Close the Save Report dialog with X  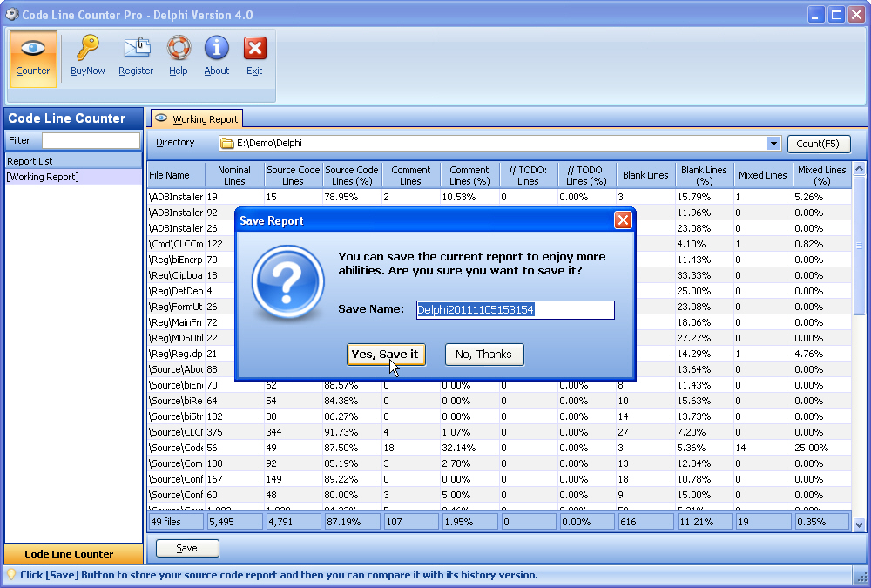(x=623, y=220)
